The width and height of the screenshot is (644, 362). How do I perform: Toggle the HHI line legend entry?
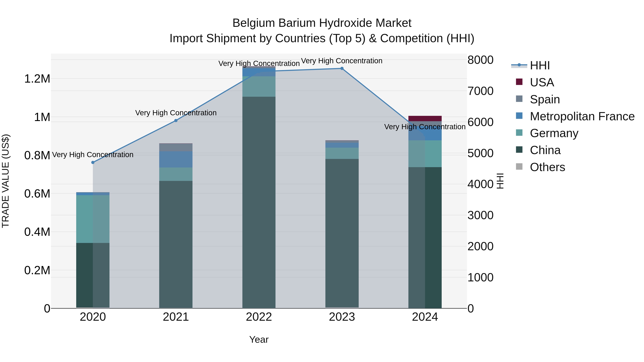point(531,65)
